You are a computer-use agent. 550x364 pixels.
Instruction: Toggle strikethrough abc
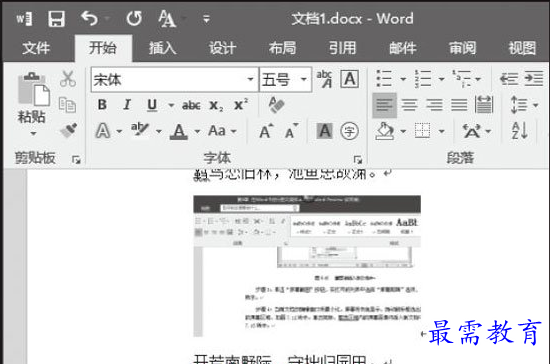tap(191, 105)
